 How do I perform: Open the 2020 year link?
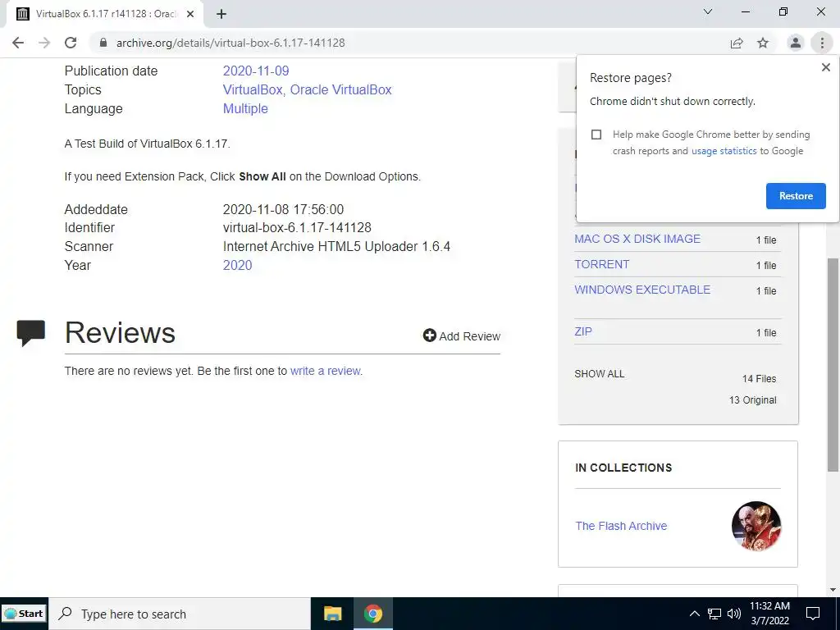(237, 265)
